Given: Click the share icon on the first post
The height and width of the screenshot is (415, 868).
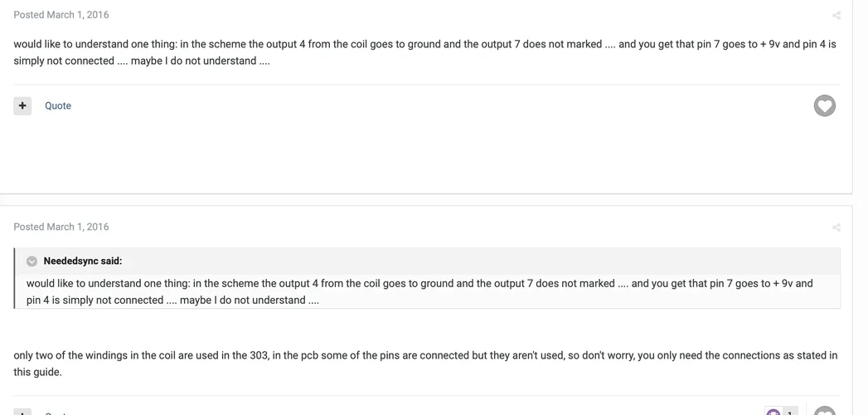Looking at the screenshot, I should 836,16.
